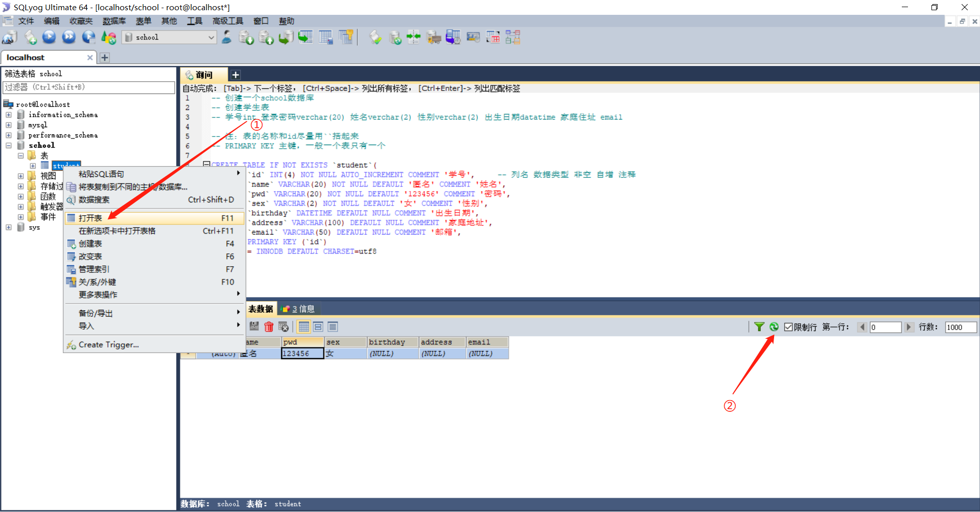Open the user manager icon

tap(227, 37)
